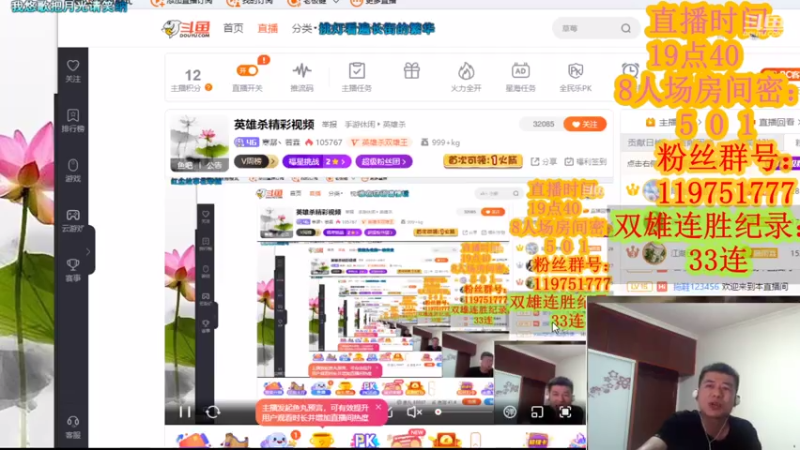The height and width of the screenshot is (450, 800).
Task: Open 客服 headset in left sidebar
Action: point(73,427)
